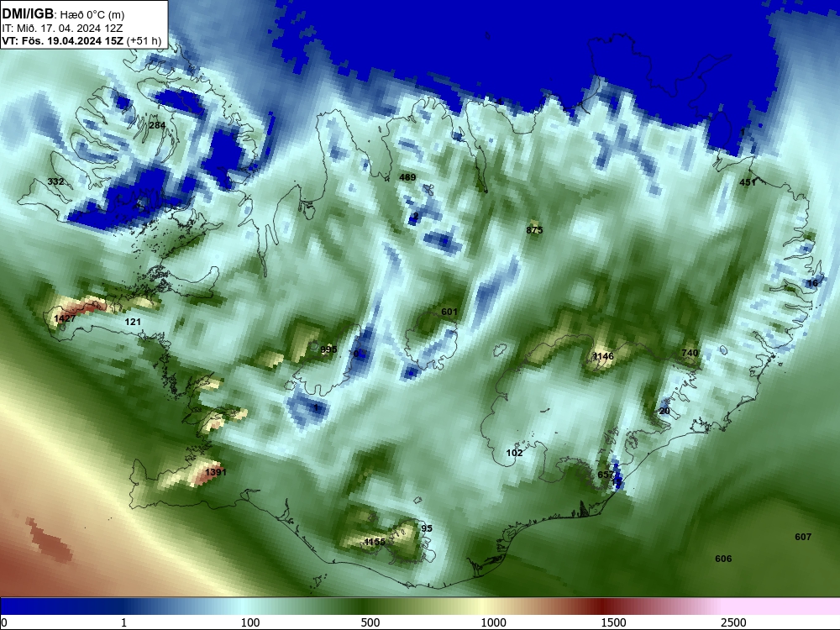The image size is (840, 630).
Task: Click the map value 20
Action: [x=664, y=411]
